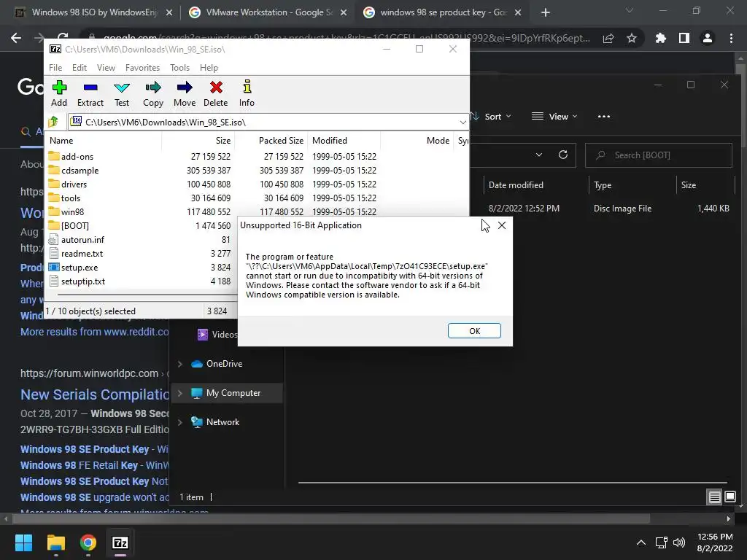Click the Move arrow icon in 7-Zip
This screenshot has width=747, height=560.
point(185,87)
